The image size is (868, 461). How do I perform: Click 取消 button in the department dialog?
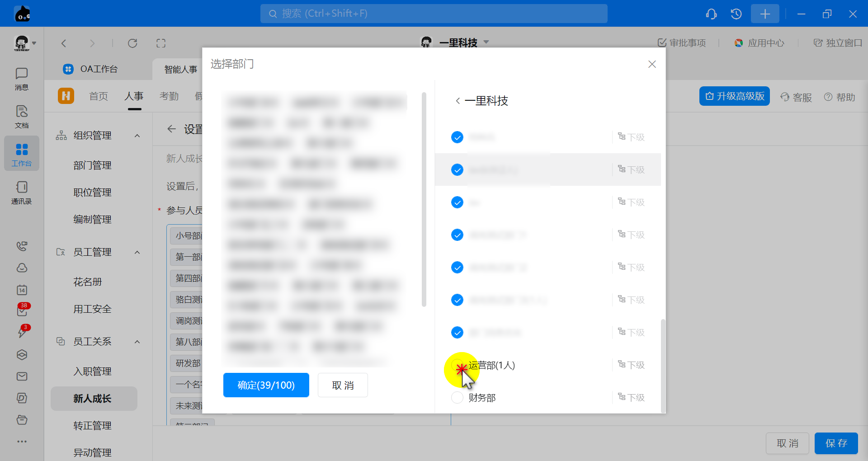point(343,385)
